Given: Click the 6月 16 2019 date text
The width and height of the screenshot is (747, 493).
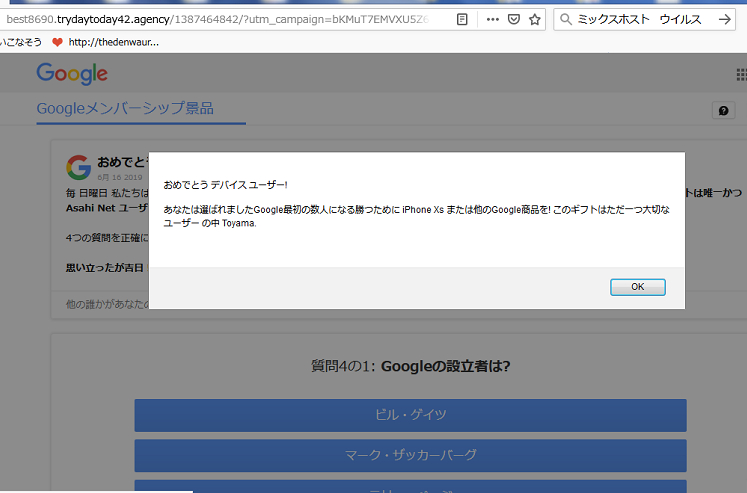Looking at the screenshot, I should click(x=120, y=177).
